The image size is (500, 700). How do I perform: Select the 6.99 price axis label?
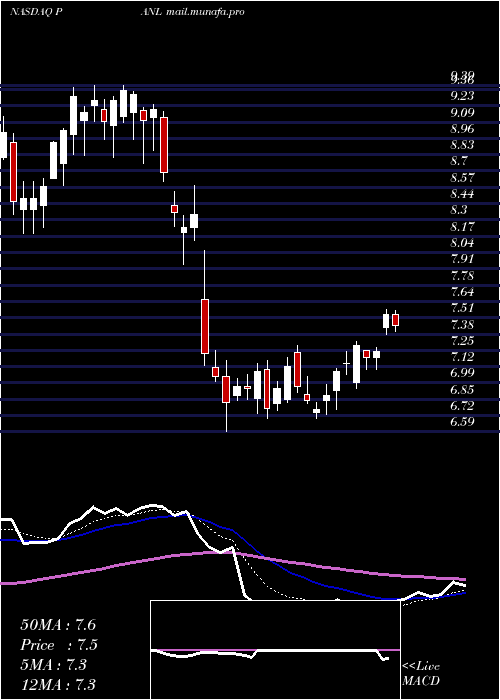[462, 373]
